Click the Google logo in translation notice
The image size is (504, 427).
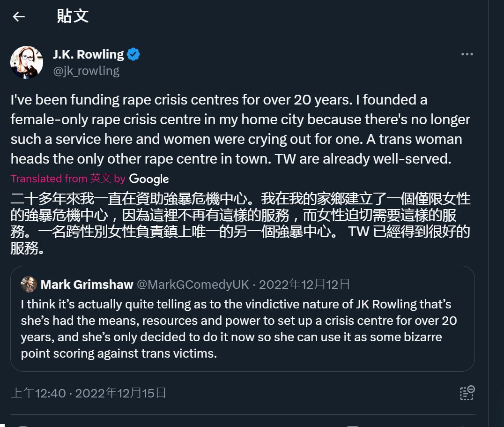148,179
